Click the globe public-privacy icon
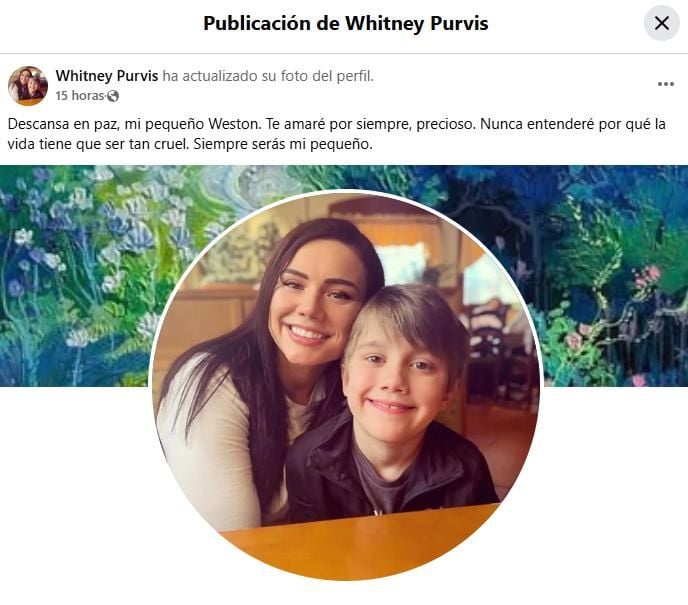 click(x=113, y=96)
